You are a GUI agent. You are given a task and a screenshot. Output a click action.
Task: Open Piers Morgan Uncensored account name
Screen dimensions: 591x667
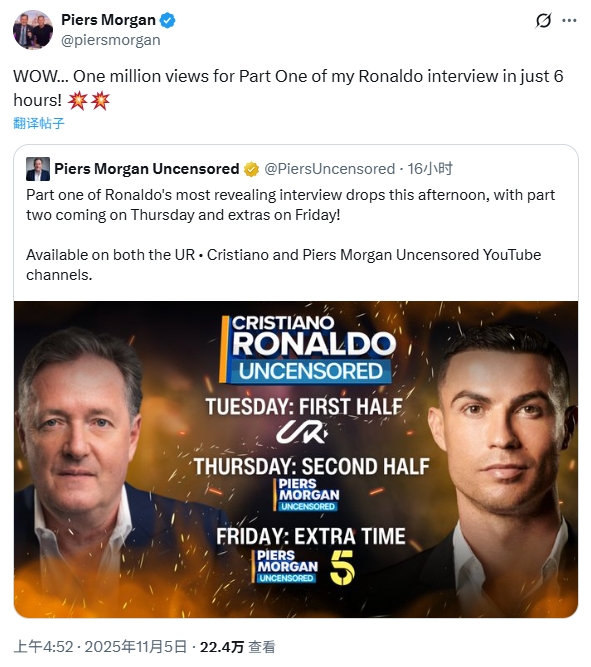coord(147,169)
